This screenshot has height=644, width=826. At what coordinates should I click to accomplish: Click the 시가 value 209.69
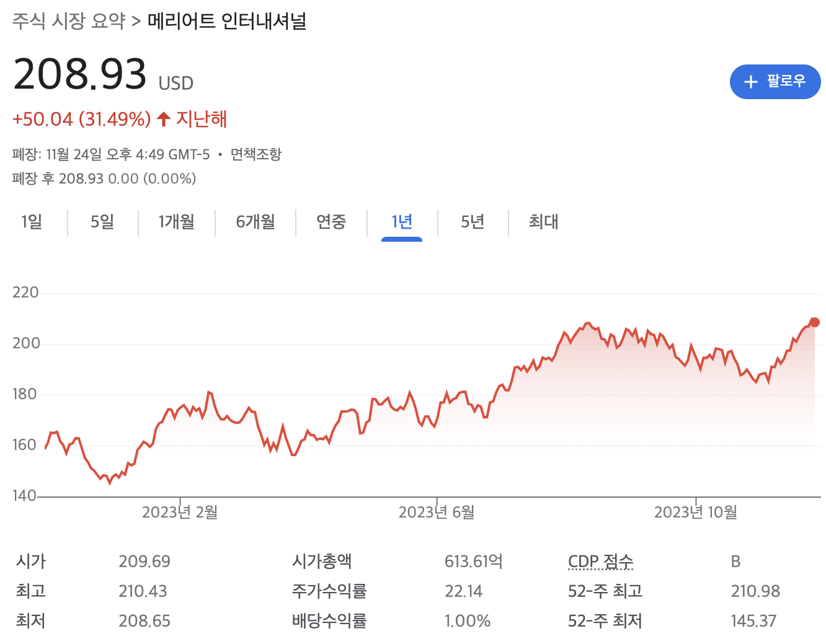[x=144, y=562]
